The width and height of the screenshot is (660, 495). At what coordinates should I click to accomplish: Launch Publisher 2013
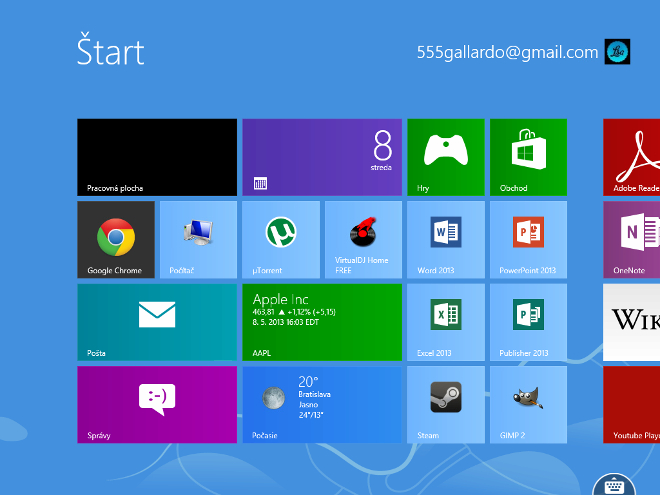tap(528, 322)
